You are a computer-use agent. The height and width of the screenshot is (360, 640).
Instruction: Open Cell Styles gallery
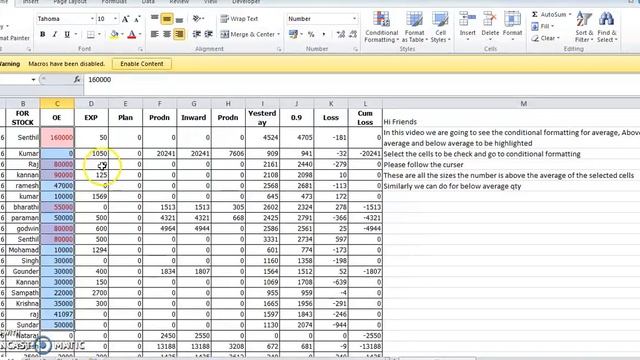440,27
